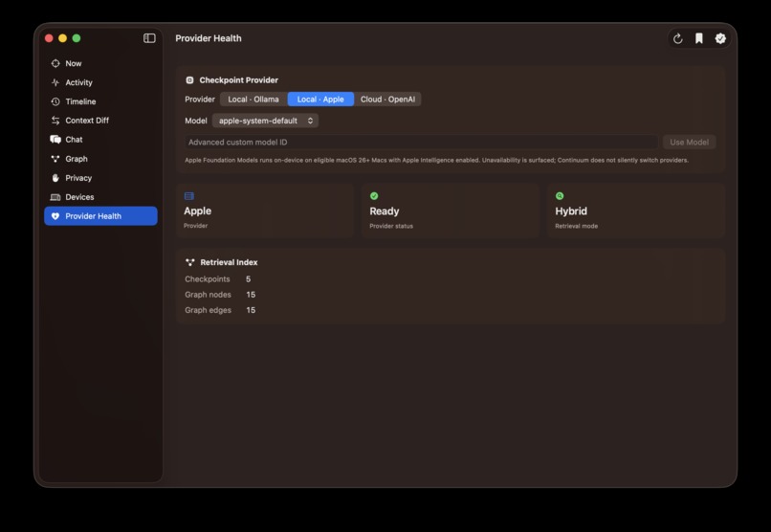Viewport: 771px width, 532px height.
Task: Click the Checkpoint Provider chip icon
Action: pos(189,80)
